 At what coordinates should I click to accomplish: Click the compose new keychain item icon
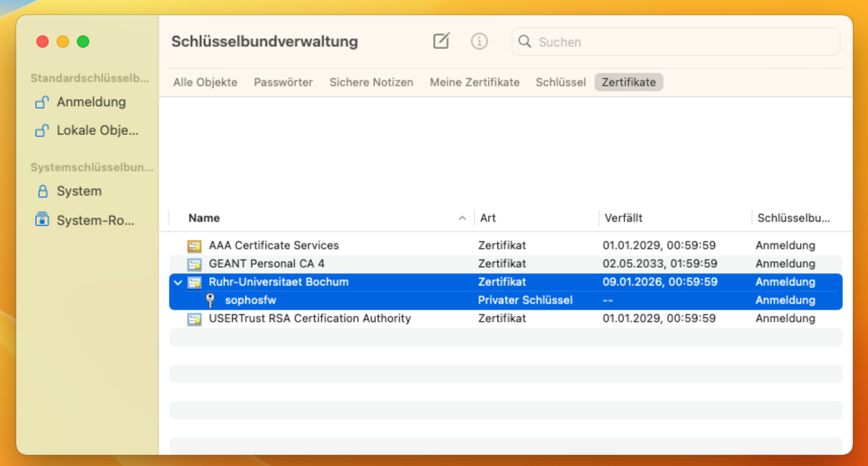coord(441,41)
